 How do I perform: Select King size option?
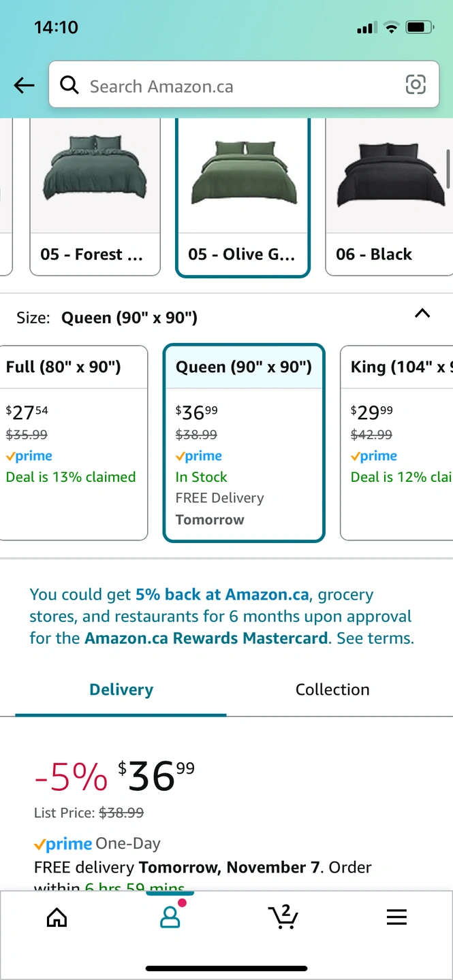tap(397, 442)
